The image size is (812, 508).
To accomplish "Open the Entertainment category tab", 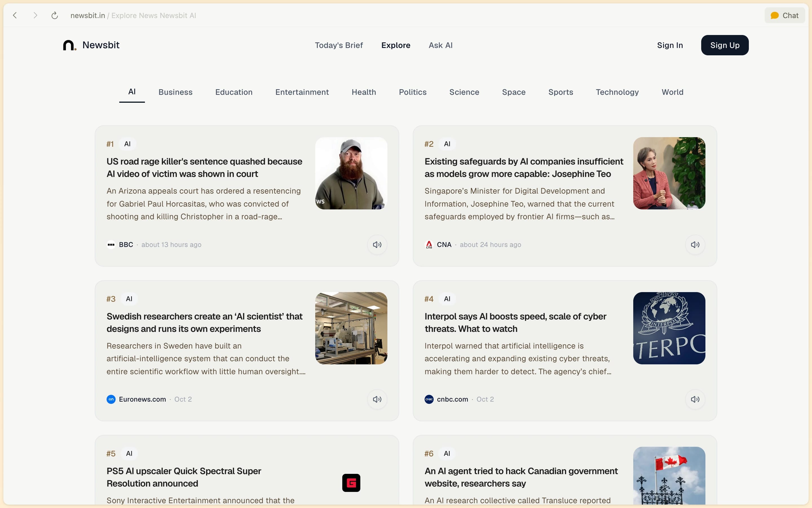I will pyautogui.click(x=302, y=92).
